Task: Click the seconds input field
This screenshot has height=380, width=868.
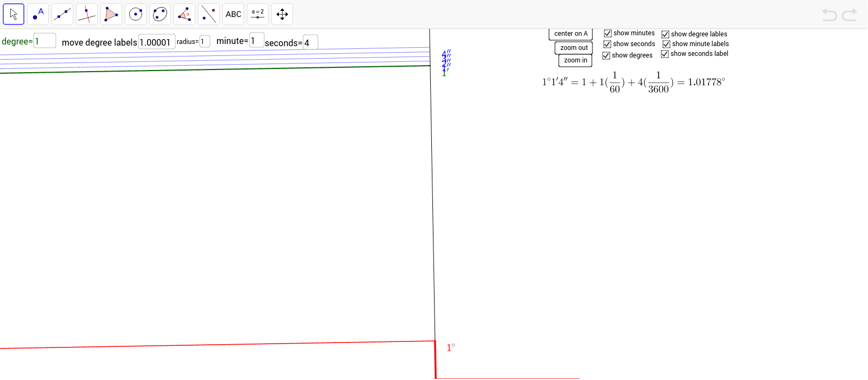Action: 310,42
